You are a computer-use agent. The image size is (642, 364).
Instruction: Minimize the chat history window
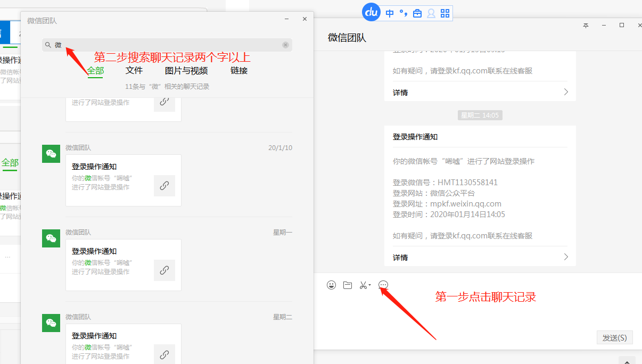[x=286, y=19]
